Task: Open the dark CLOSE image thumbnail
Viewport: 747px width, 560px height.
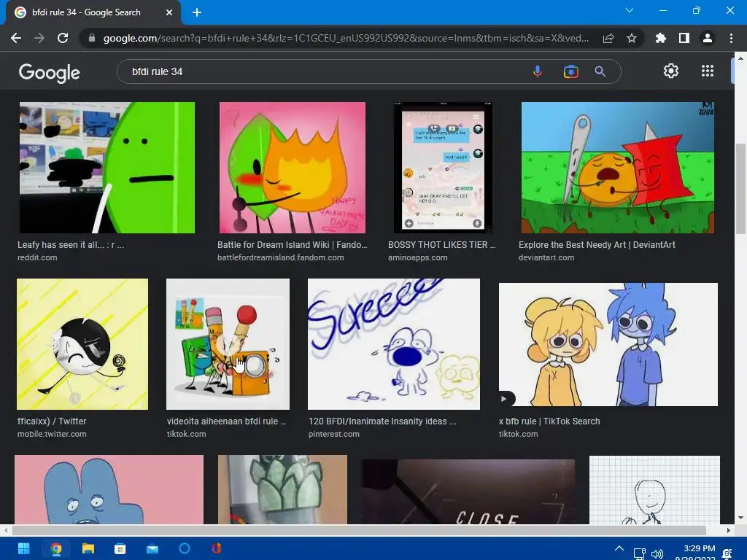Action: (468, 492)
